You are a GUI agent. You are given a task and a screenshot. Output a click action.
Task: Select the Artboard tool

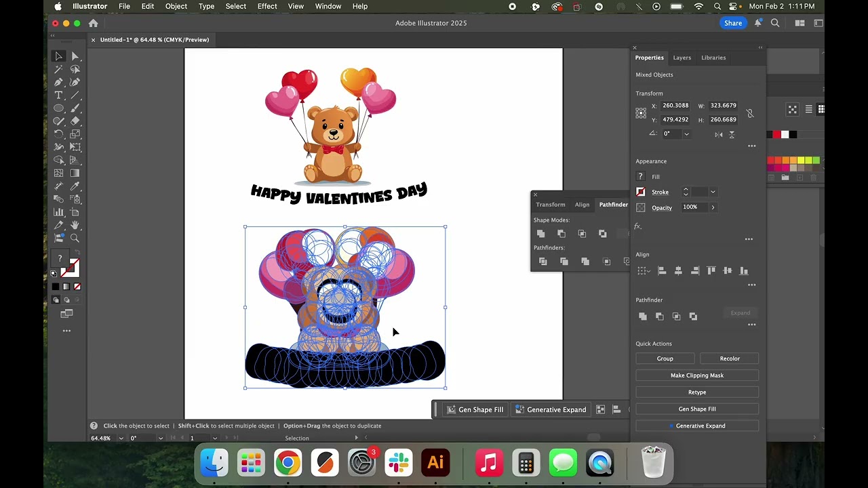point(75,212)
